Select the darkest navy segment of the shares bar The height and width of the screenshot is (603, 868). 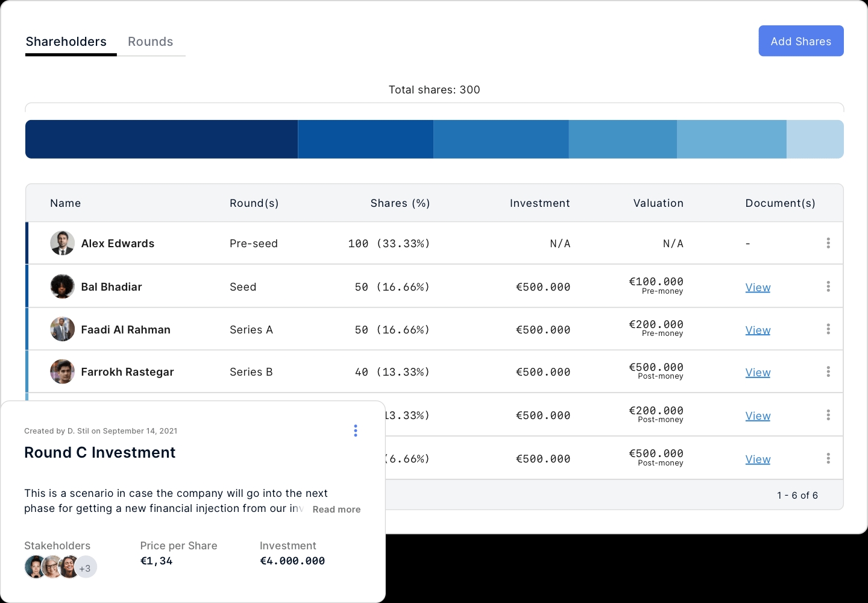tap(162, 139)
